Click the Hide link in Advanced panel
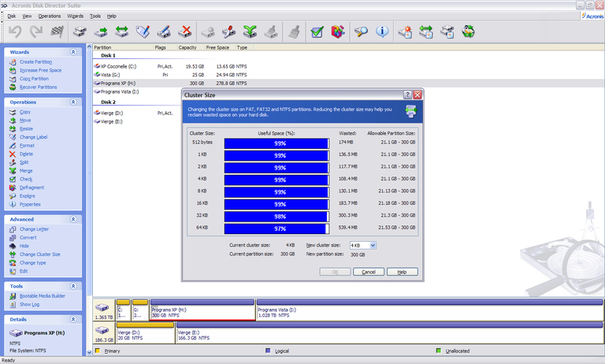This screenshot has height=364, width=605. (24, 247)
